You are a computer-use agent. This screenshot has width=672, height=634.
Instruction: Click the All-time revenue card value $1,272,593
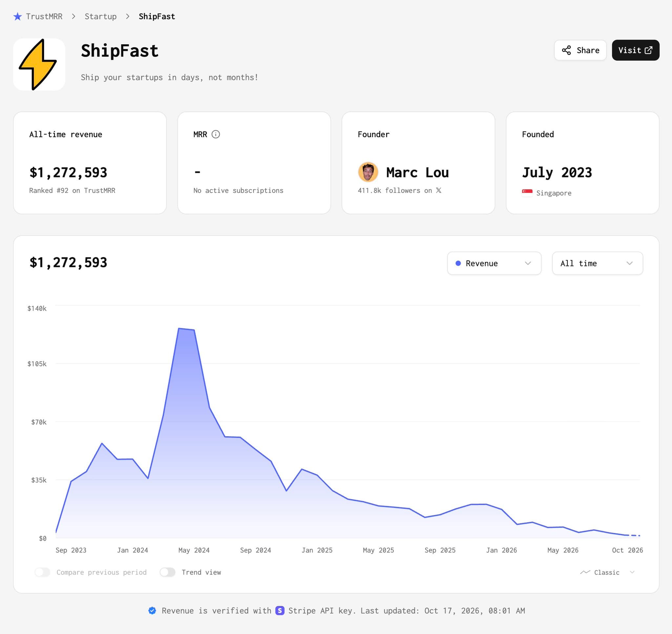click(68, 172)
